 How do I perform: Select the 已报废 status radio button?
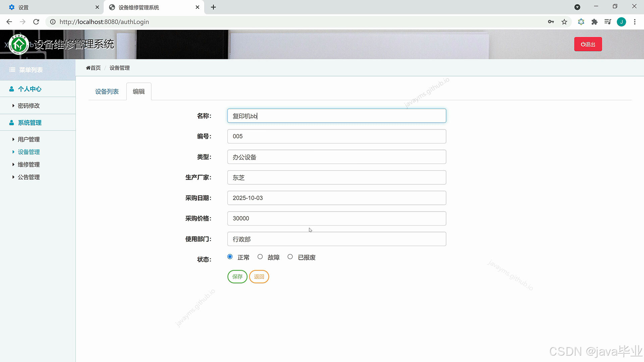point(290,257)
